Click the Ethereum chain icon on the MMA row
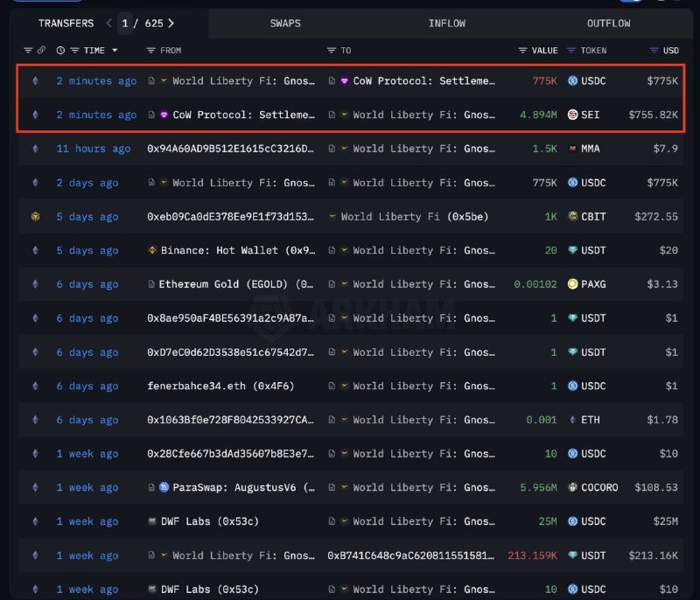700x600 pixels. (x=35, y=149)
